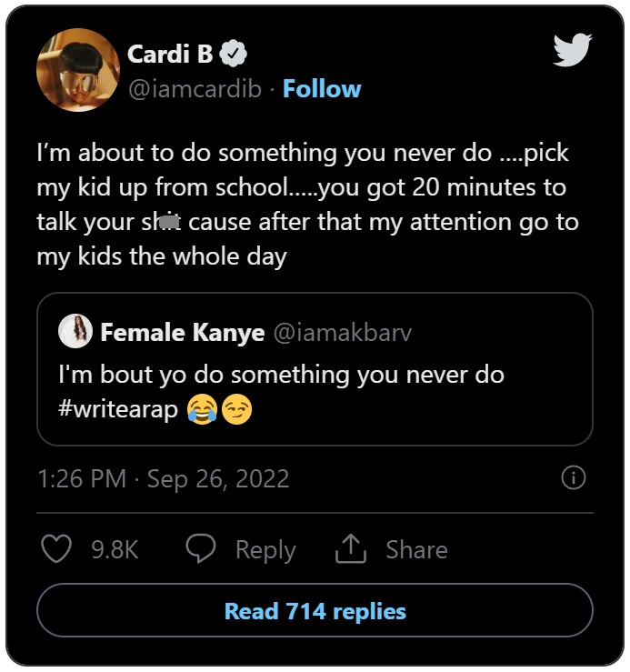Click the Share label text
The image size is (630, 672).
416,549
